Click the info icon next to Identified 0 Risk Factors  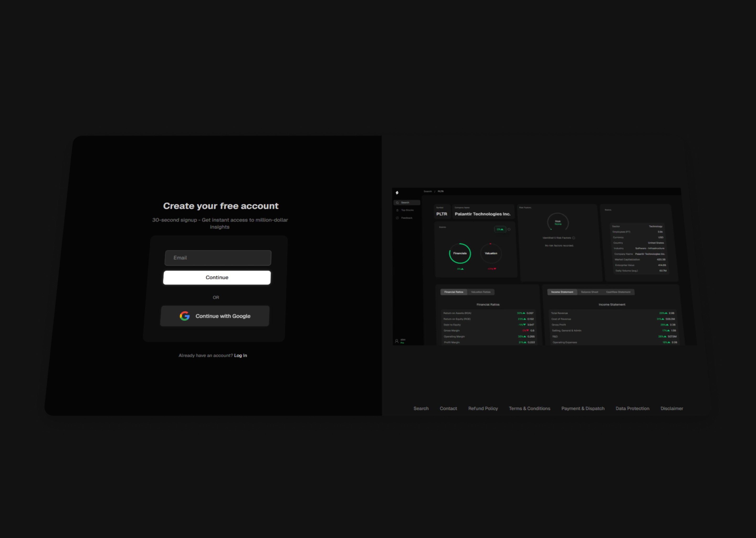574,238
